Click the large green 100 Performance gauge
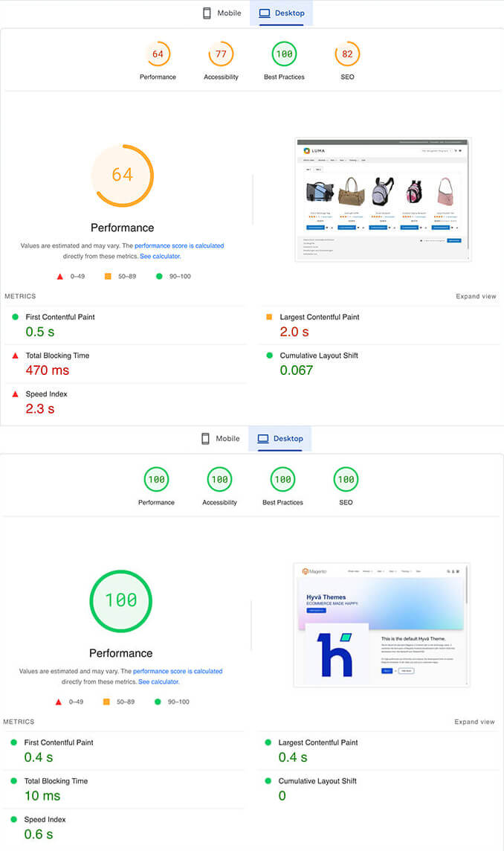The height and width of the screenshot is (851, 504). tap(120, 600)
